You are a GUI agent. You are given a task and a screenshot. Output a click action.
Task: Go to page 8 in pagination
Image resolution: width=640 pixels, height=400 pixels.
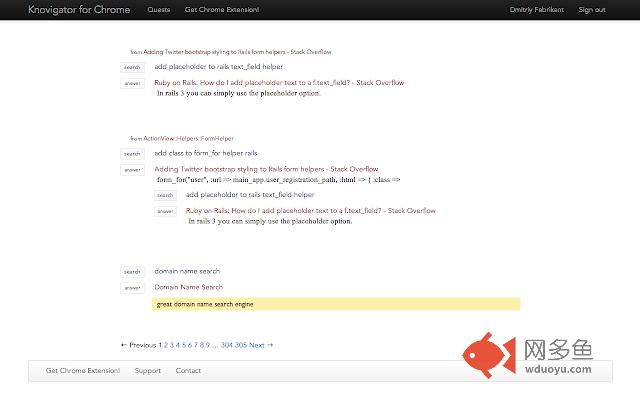coord(202,345)
